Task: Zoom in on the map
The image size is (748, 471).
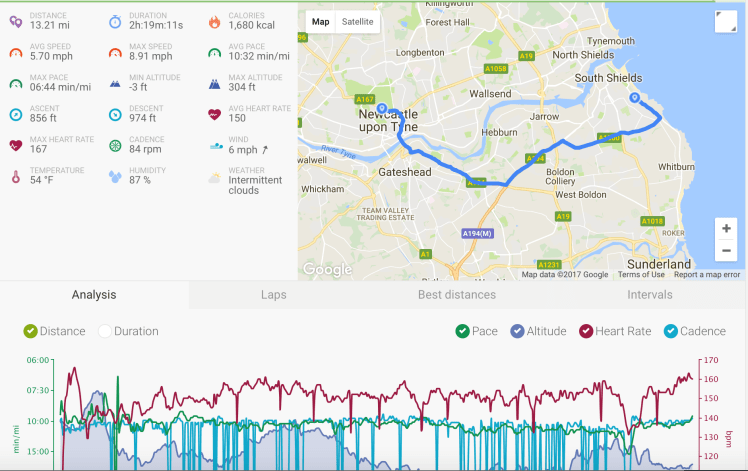Action: click(727, 228)
